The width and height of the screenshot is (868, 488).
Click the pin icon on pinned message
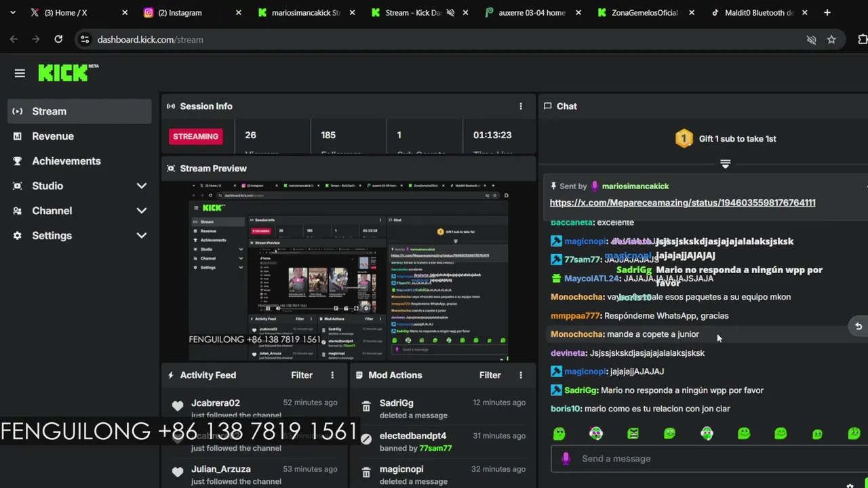pos(553,186)
